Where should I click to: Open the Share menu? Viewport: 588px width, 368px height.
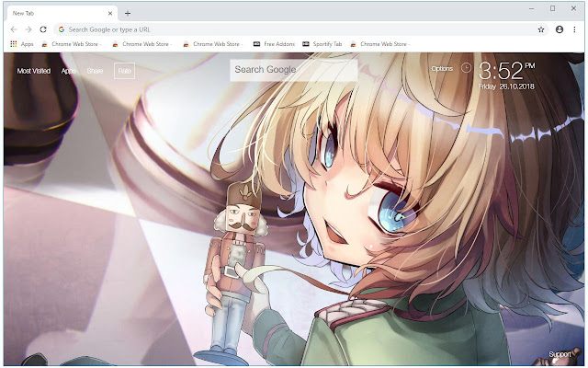pyautogui.click(x=95, y=71)
